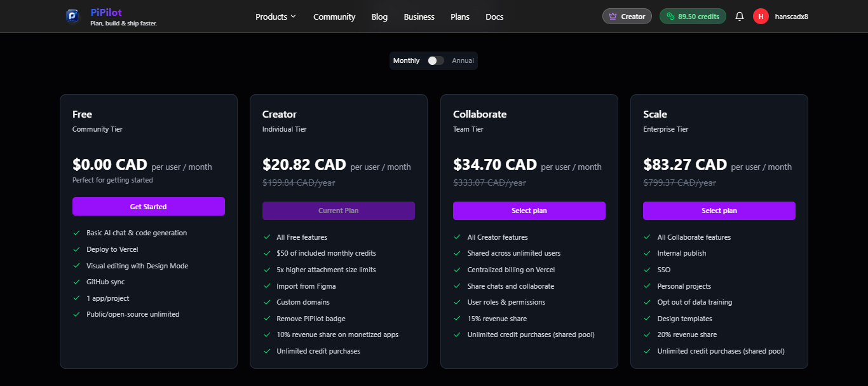
Task: Open the Products dropdown menu
Action: tap(275, 17)
